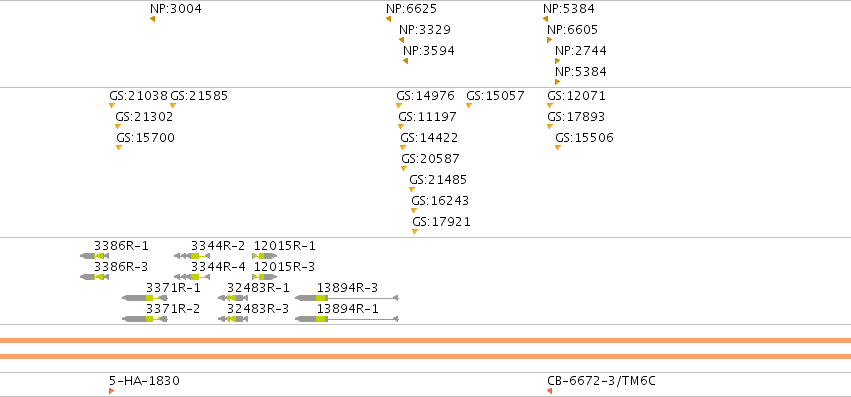Click the GS:15506 label
Screen dimensions: 851x397
[x=585, y=138]
